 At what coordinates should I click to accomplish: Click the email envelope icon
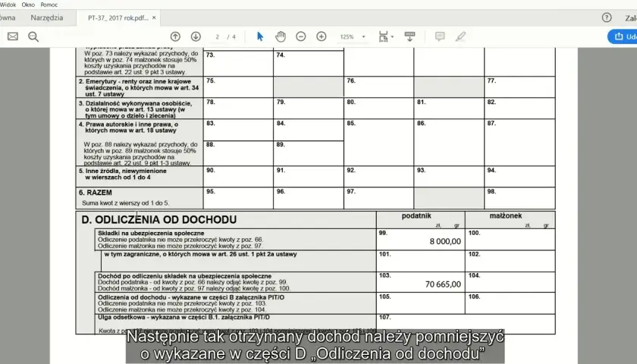pyautogui.click(x=13, y=36)
